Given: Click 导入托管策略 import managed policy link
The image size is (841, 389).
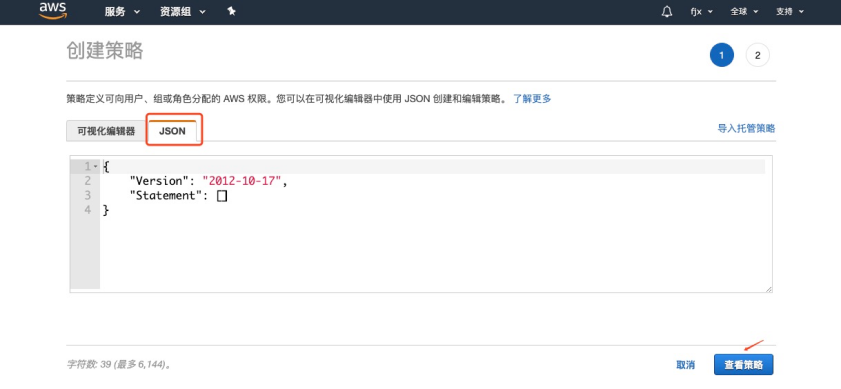Looking at the screenshot, I should 746,128.
